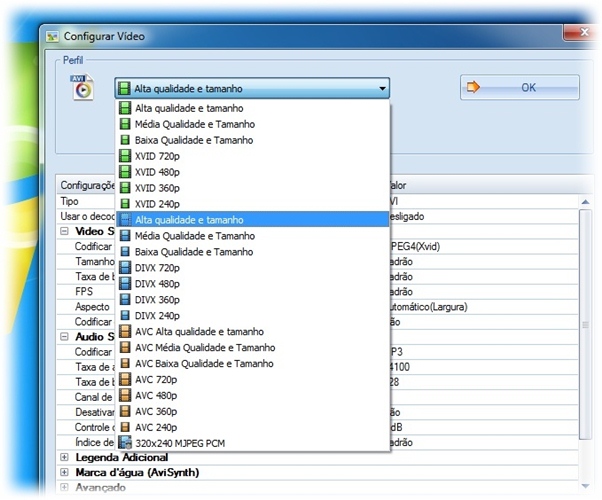The height and width of the screenshot is (500, 602).
Task: Click the orange icon beside AVC Média Qualidade
Action: click(x=125, y=348)
